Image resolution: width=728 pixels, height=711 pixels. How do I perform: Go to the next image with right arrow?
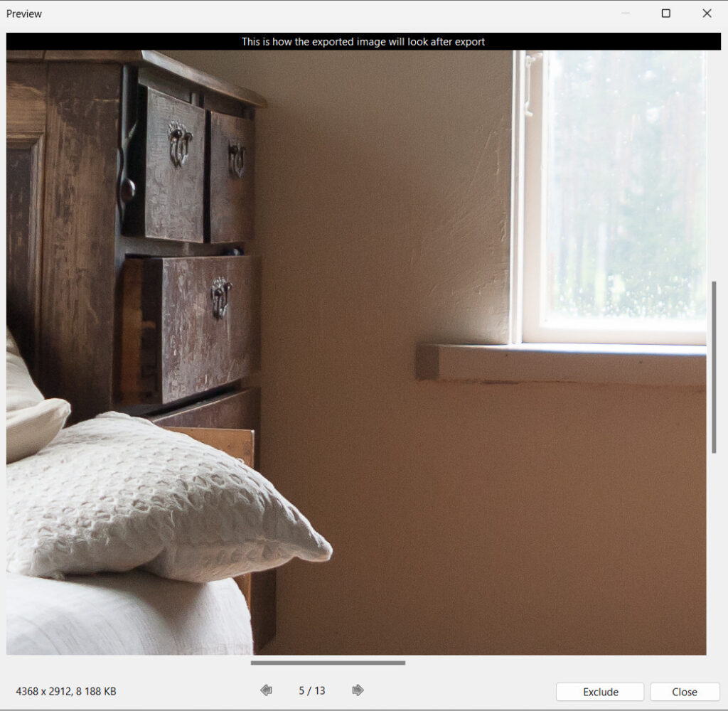click(358, 690)
